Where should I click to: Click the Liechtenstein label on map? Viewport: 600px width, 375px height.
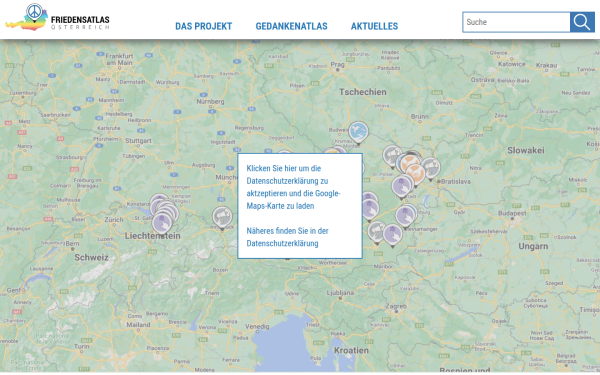(152, 236)
